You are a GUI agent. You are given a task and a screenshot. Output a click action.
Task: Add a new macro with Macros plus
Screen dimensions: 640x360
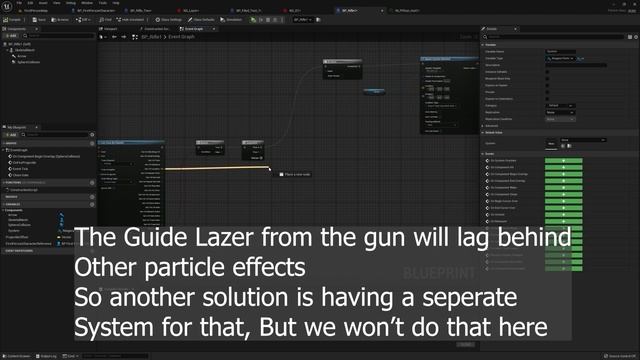click(x=92, y=197)
